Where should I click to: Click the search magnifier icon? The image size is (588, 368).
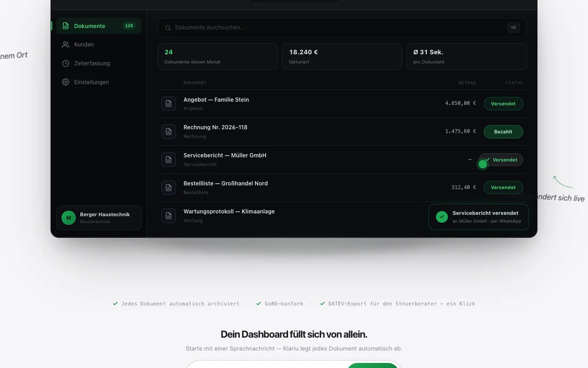point(168,28)
